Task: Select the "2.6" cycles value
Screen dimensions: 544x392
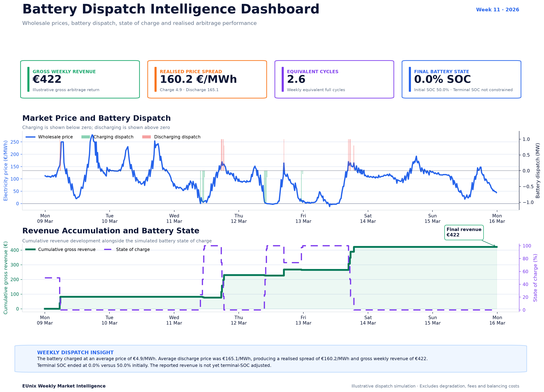Action: [296, 79]
